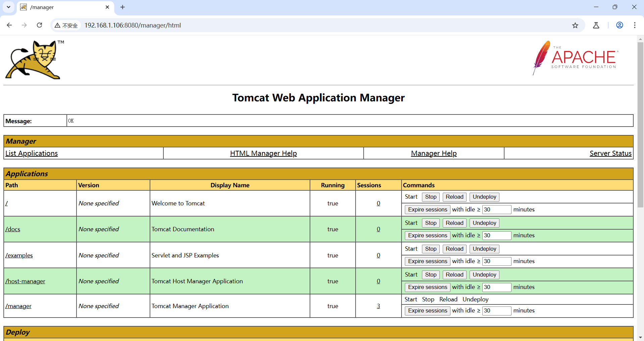
Task: Open the profile account icon
Action: coord(620,25)
